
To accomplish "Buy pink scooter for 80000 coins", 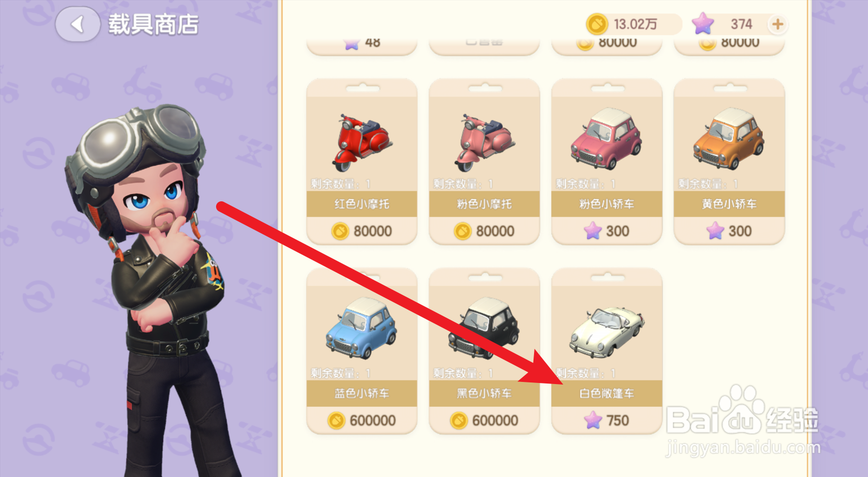I will tap(484, 231).
